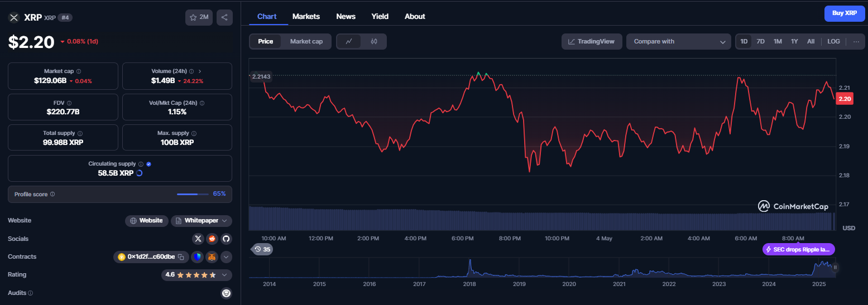The height and width of the screenshot is (305, 868).
Task: Click the 99.98B XRP total supply value
Action: [63, 142]
